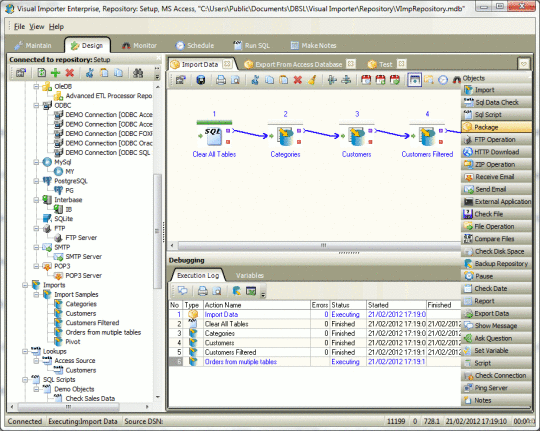Image resolution: width=540 pixels, height=431 pixels.
Task: Click the repository tree horizontal scrollbar
Action: (69, 407)
